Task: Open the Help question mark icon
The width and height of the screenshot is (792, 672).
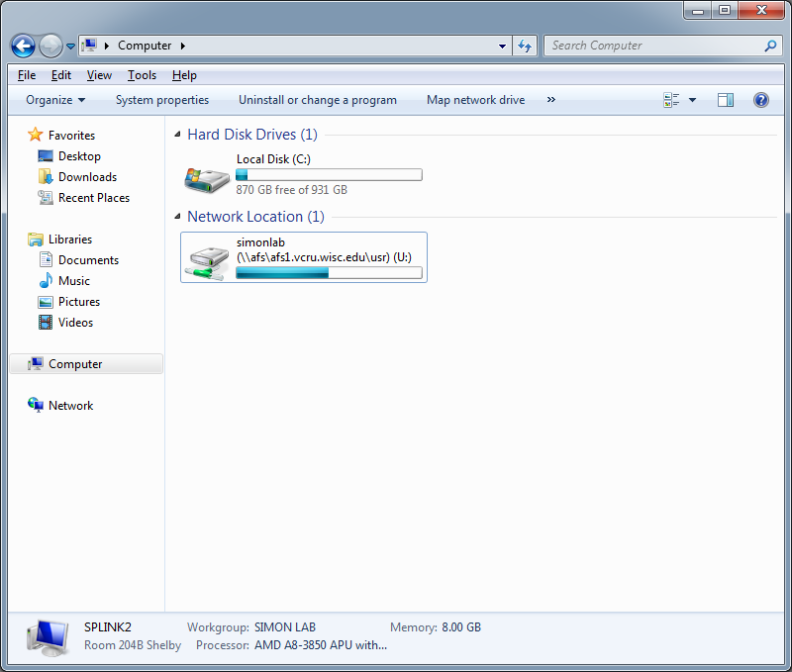Action: tap(760, 100)
